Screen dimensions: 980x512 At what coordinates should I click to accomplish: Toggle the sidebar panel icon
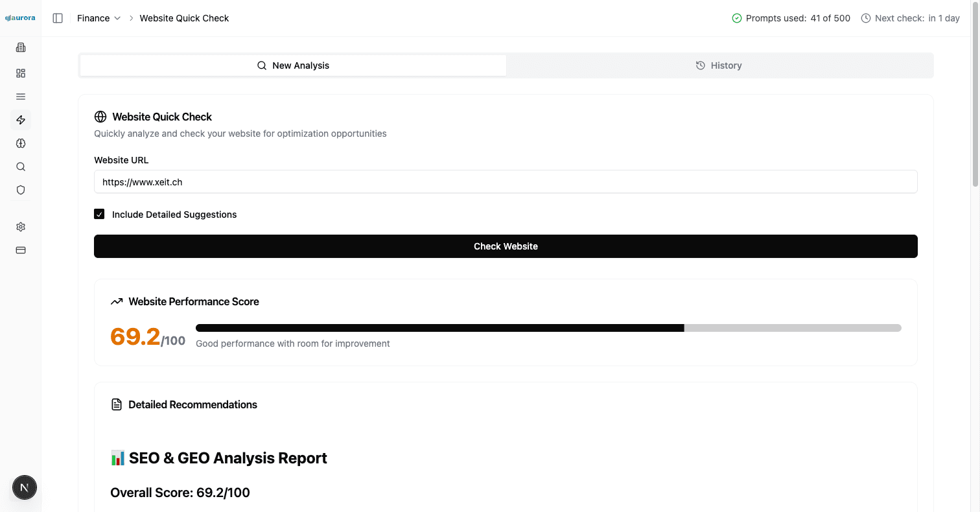tap(58, 18)
